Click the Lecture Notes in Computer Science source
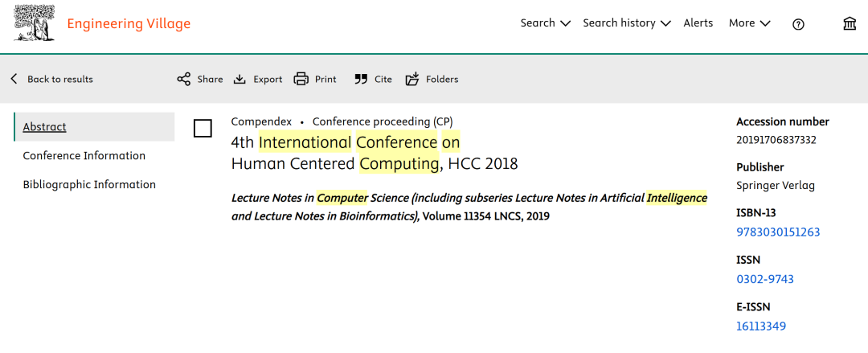Image resolution: width=868 pixels, height=353 pixels. [469, 207]
